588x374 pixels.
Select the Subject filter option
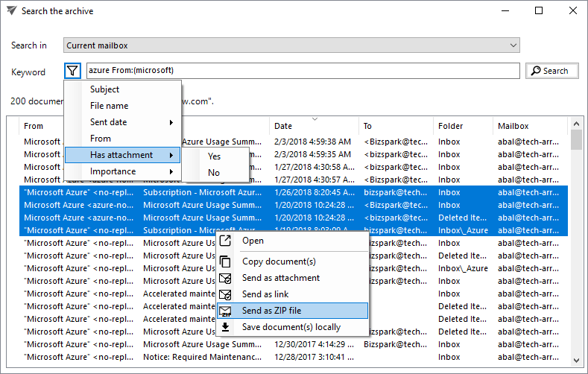click(105, 89)
